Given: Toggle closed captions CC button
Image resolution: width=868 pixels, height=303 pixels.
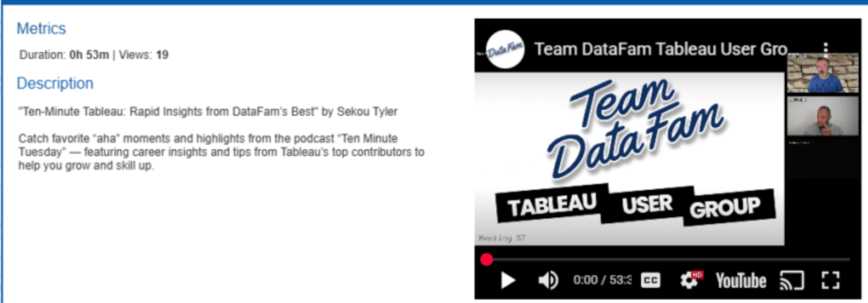Looking at the screenshot, I should click(x=650, y=280).
